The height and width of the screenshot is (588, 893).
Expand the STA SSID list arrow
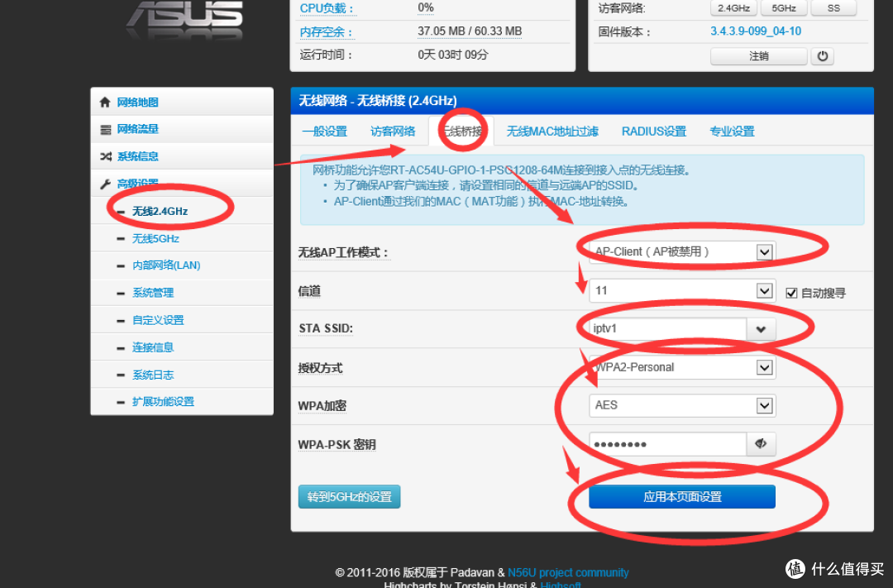point(761,329)
